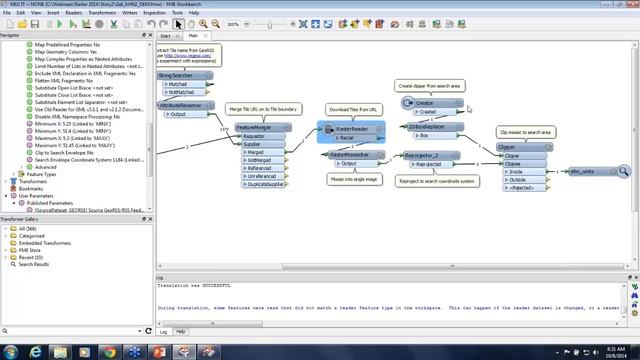Select Bookmarks in the Navigator
Viewport: 640px width, 360px height.
pyautogui.click(x=31, y=189)
